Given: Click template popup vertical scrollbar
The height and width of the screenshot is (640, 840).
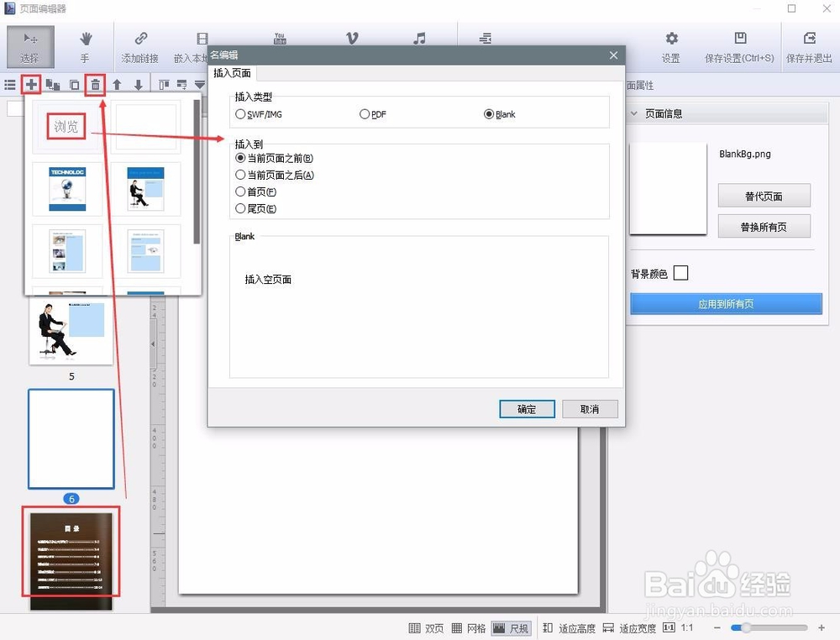Looking at the screenshot, I should point(196,171).
